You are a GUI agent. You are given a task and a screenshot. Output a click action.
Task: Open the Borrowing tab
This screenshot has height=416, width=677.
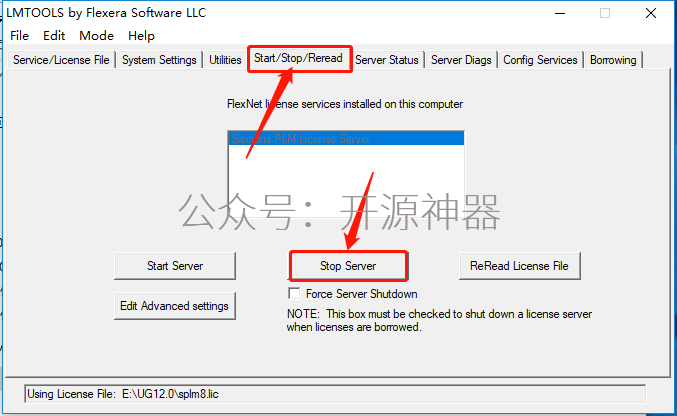tap(613, 60)
